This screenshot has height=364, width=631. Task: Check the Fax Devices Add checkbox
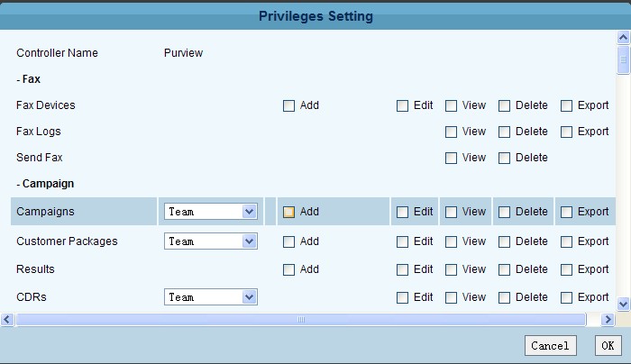(x=289, y=105)
